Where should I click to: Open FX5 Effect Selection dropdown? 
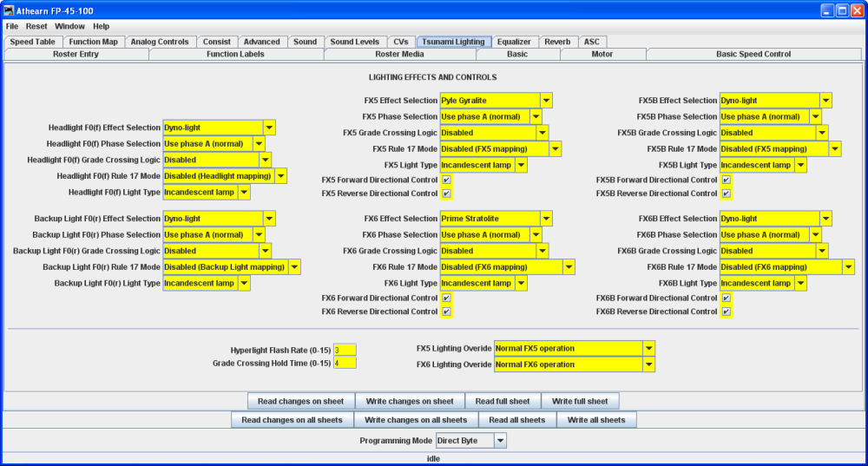click(546, 101)
